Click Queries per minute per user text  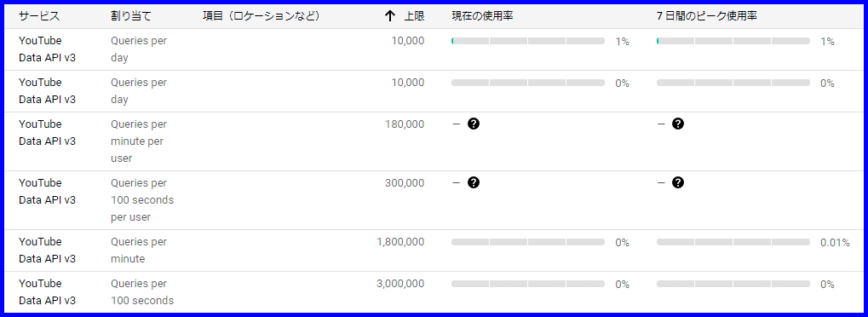(138, 141)
